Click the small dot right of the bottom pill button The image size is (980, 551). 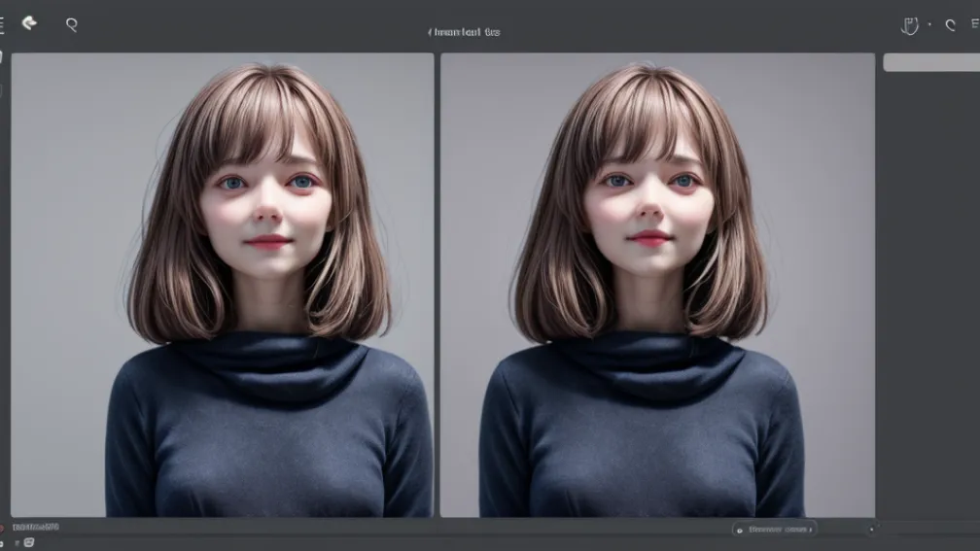[871, 529]
